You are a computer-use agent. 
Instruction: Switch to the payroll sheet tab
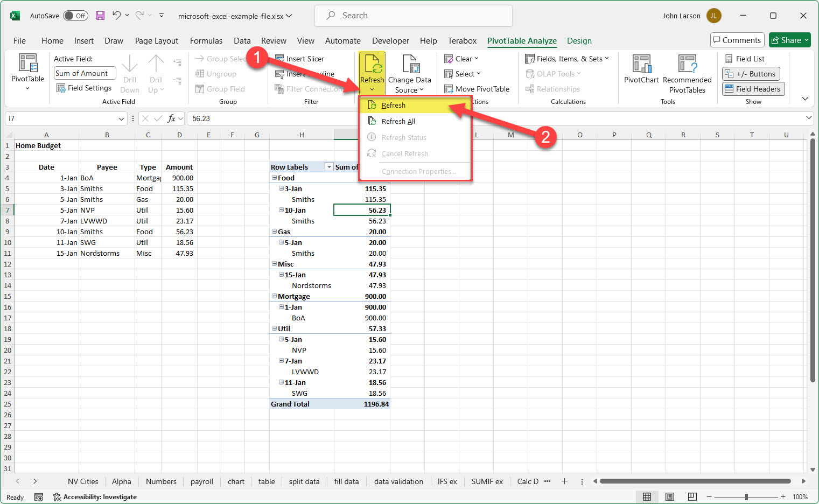202,481
